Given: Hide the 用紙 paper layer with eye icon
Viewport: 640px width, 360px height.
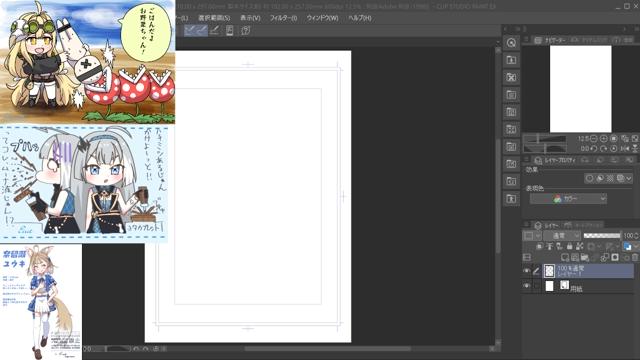Looking at the screenshot, I should point(527,286).
